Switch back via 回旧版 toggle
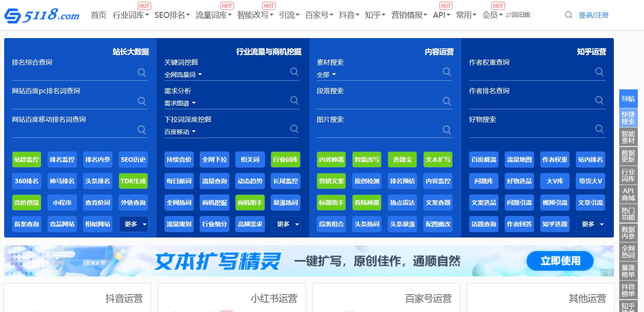This screenshot has width=644, height=312. (x=518, y=15)
